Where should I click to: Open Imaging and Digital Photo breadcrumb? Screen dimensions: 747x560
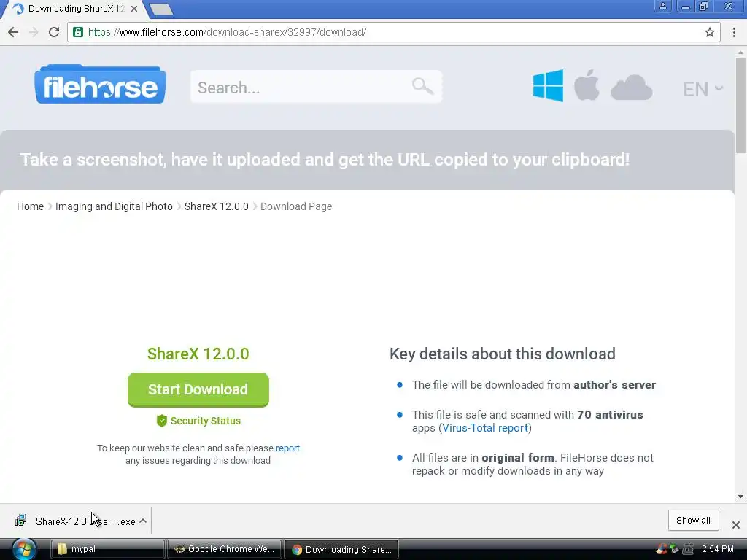tap(114, 206)
